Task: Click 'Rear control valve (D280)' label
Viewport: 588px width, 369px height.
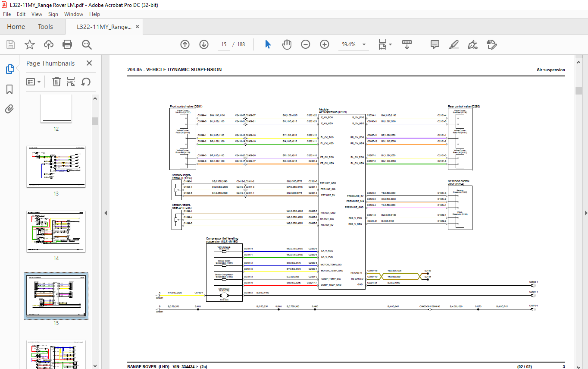Action: click(464, 106)
